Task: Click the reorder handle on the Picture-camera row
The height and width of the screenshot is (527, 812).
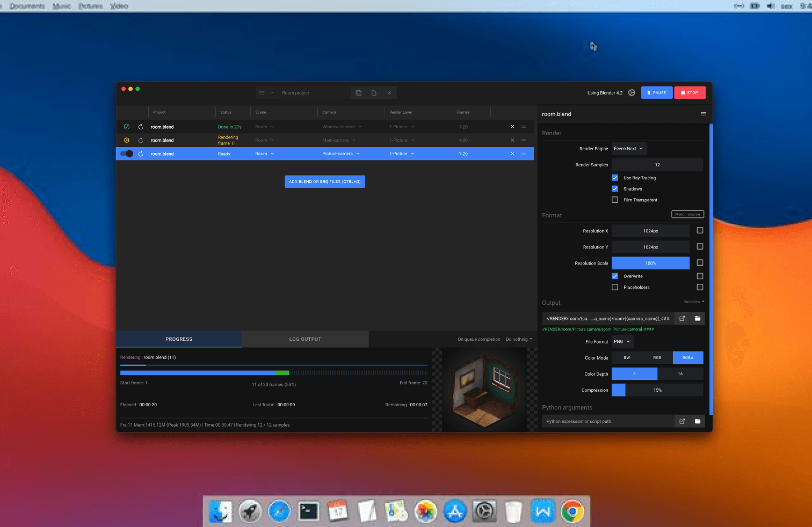Action: tap(524, 153)
